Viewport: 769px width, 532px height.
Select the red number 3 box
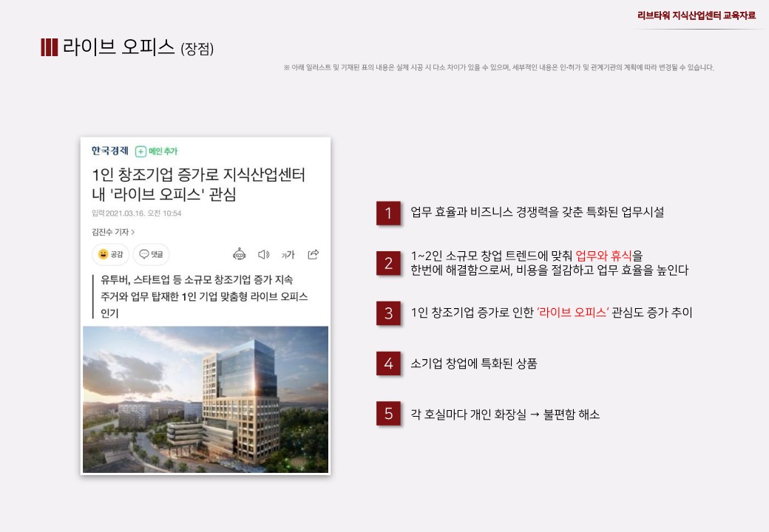(388, 313)
